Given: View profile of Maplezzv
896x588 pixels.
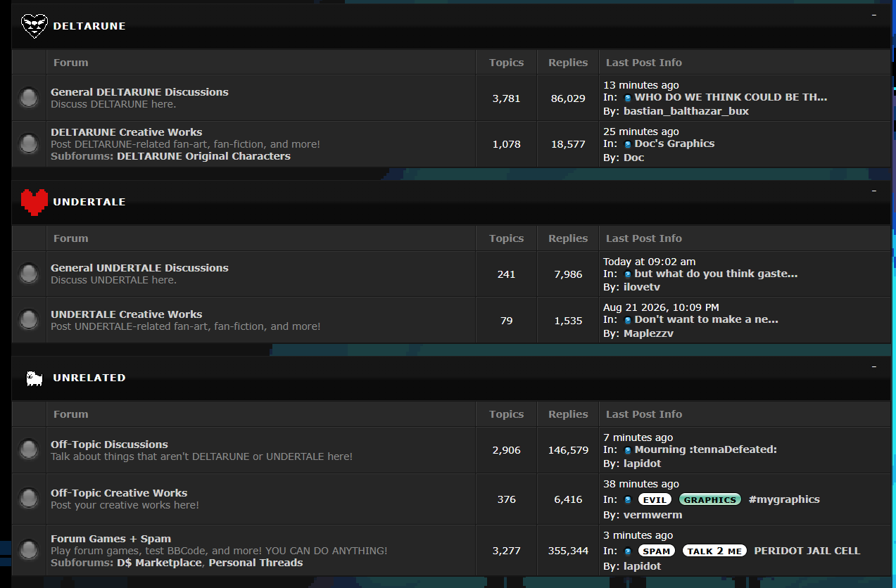Looking at the screenshot, I should coord(648,333).
